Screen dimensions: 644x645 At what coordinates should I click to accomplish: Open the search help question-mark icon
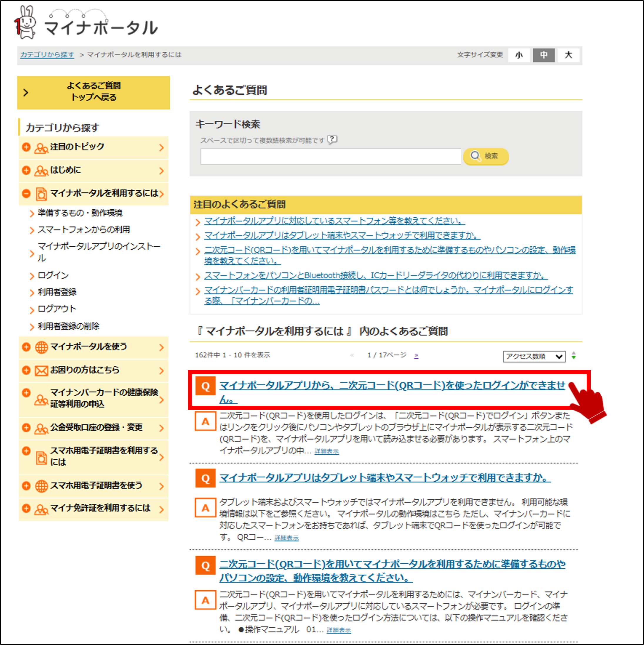click(x=332, y=139)
